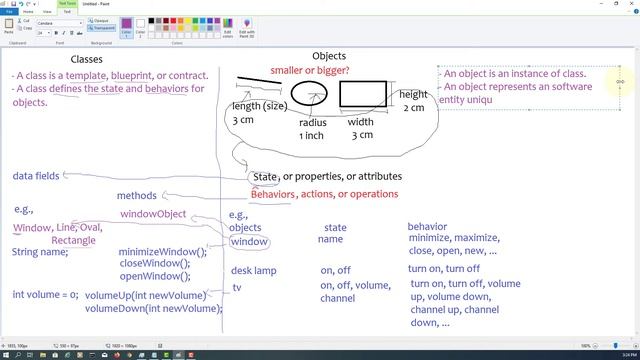The image size is (640, 360).
Task: Click the Save icon in title bar
Action: [13, 4]
